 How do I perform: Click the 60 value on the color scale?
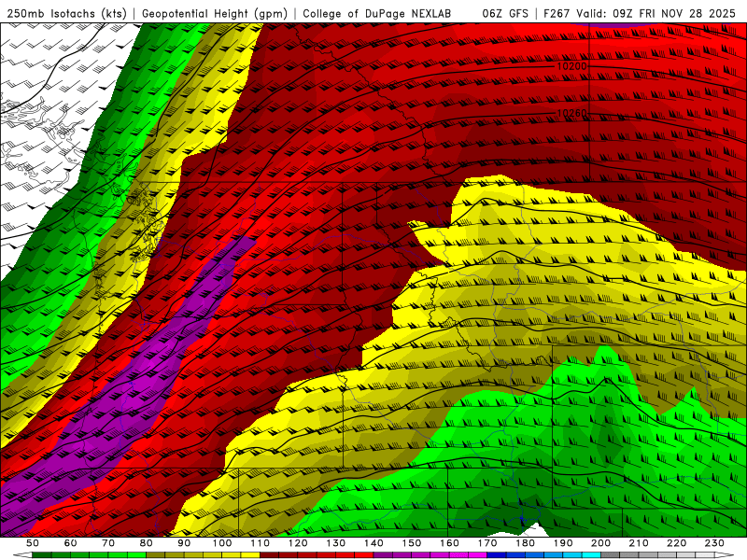70,543
